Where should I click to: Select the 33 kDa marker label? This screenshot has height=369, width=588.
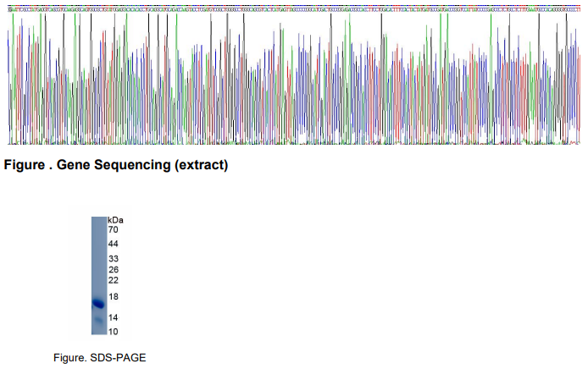pos(113,258)
